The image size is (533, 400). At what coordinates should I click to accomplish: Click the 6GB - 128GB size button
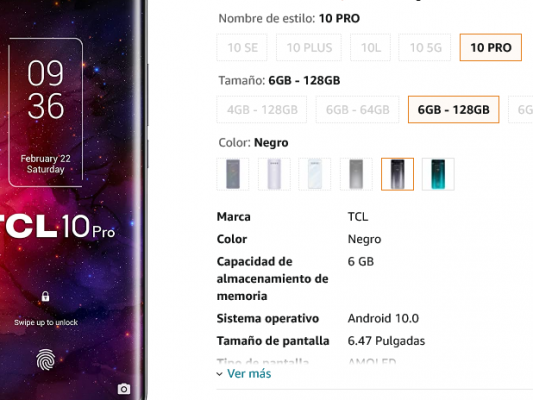coord(453,109)
